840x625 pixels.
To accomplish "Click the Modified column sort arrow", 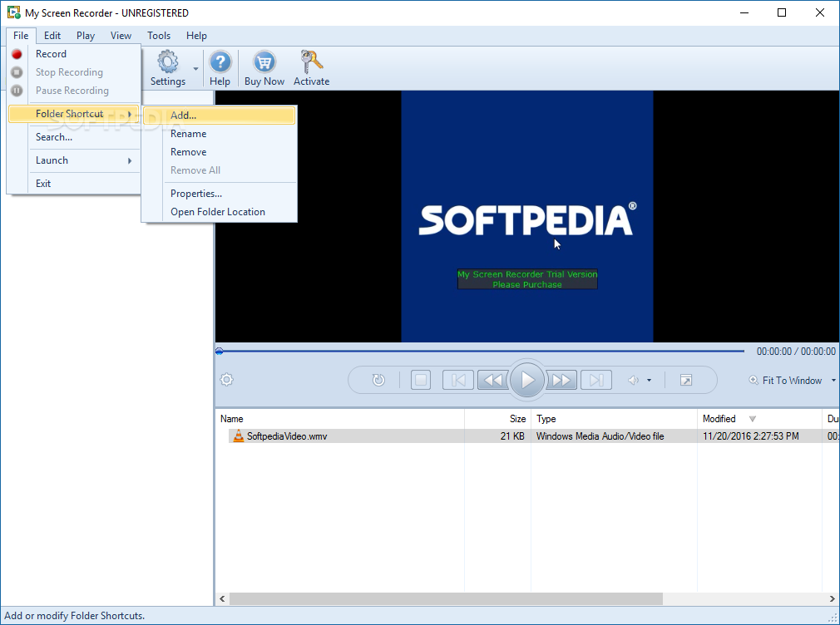I will point(752,419).
